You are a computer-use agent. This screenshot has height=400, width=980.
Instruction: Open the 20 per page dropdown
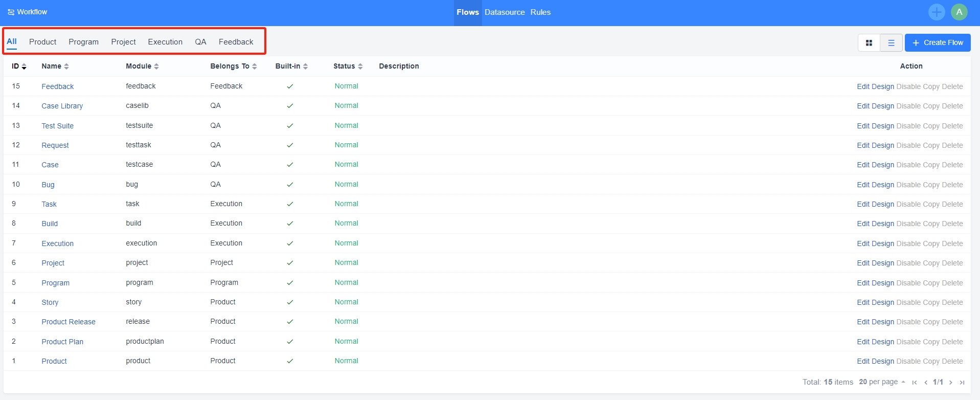pyautogui.click(x=882, y=382)
